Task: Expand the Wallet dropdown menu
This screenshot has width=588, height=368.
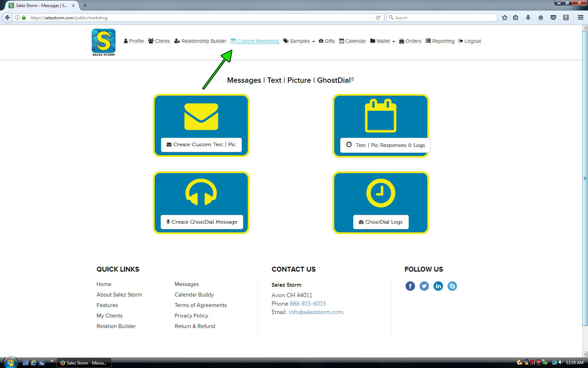Action: pos(383,41)
